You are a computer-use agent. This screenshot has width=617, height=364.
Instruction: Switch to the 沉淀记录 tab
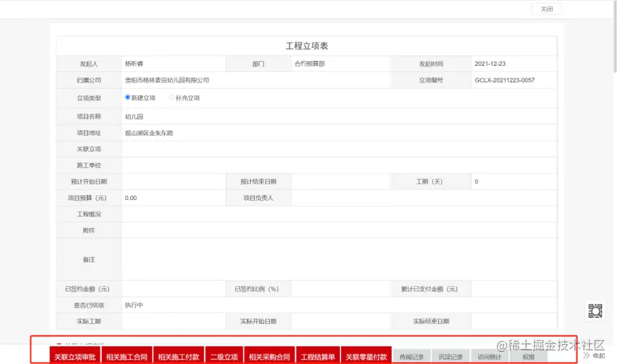coord(451,357)
